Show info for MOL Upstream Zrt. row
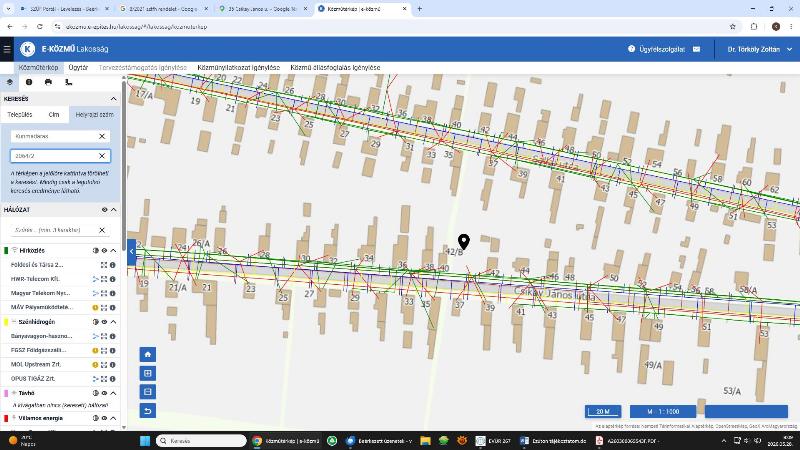 [x=113, y=365]
